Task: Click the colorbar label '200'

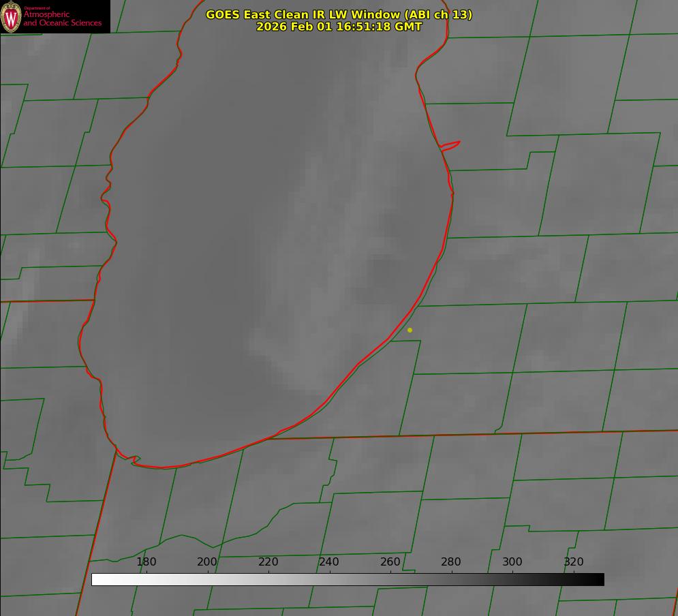Action: coord(207,561)
